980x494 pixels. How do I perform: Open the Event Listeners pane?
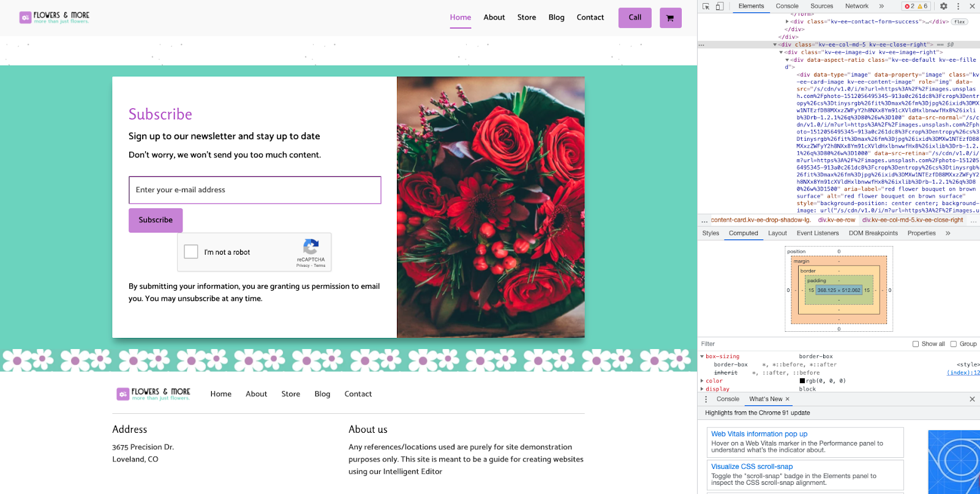point(818,233)
